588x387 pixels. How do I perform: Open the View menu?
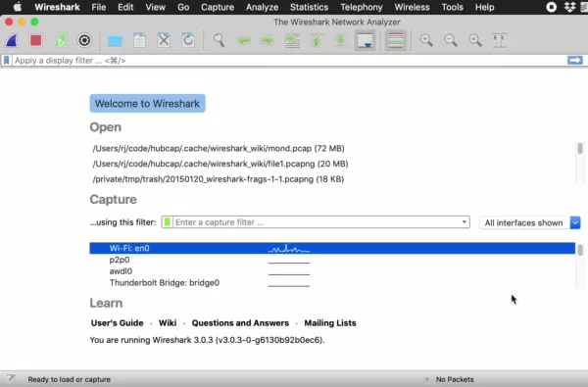coord(155,7)
